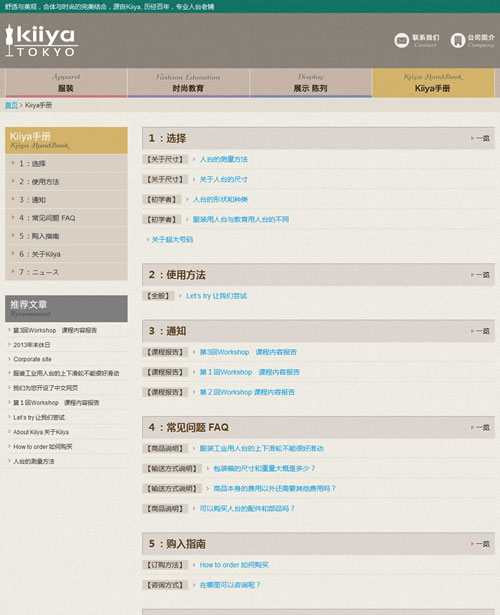Select sidebar item 3：通知
The image size is (500, 615).
pos(66,200)
